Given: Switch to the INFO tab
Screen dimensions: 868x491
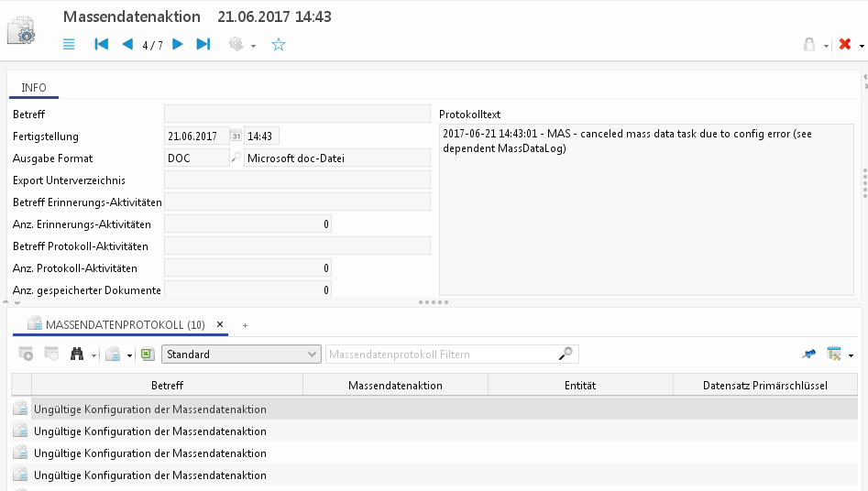Looking at the screenshot, I should (34, 88).
